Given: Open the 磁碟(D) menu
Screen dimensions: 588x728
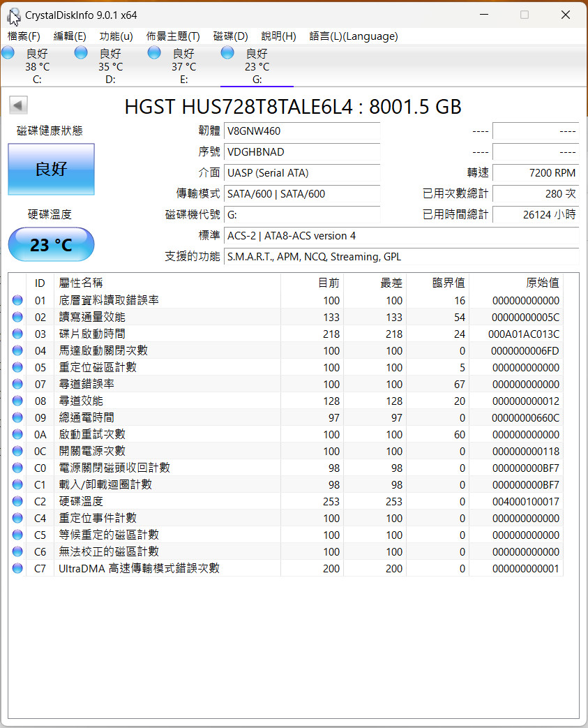Looking at the screenshot, I should (234, 36).
